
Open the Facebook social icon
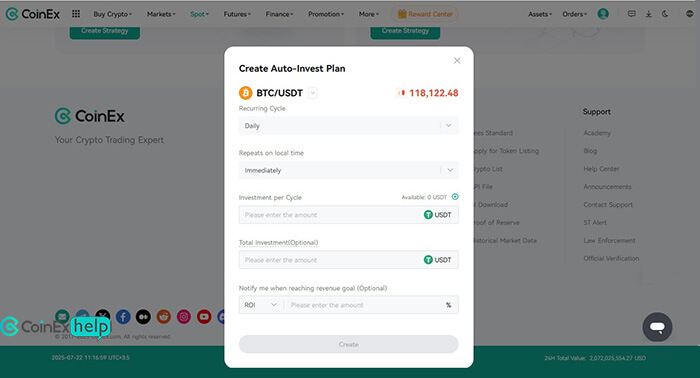(x=123, y=317)
